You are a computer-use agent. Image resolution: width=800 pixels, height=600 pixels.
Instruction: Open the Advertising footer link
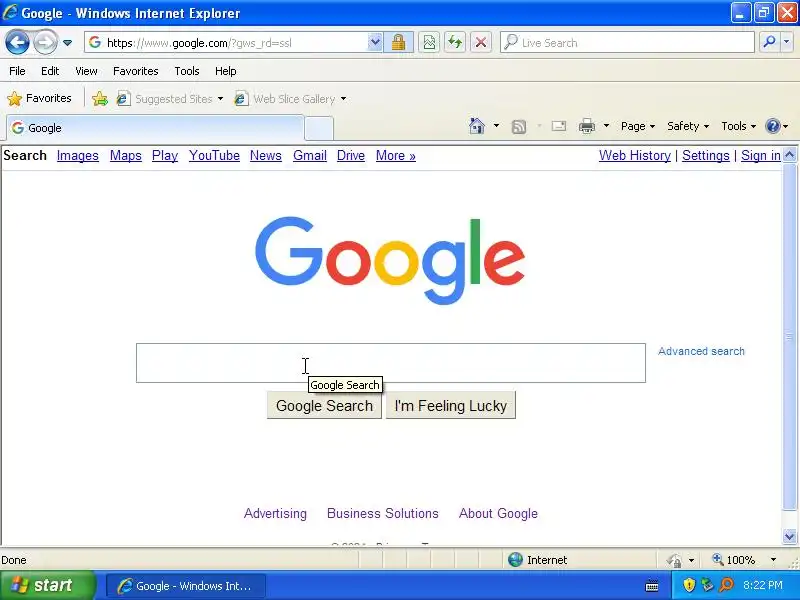[x=276, y=513]
